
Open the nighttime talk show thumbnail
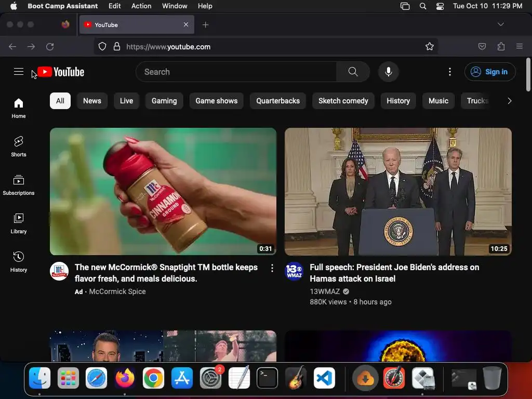163,345
